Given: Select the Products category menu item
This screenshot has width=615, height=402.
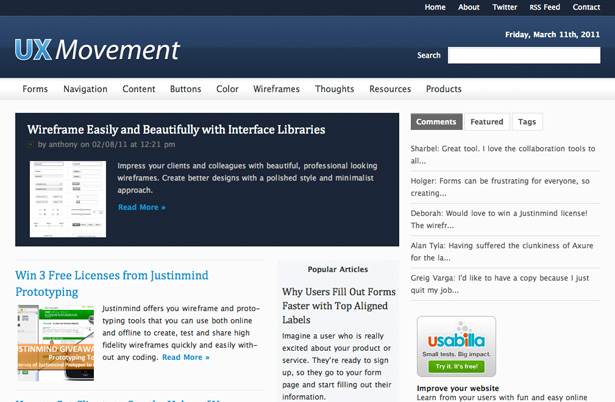Looking at the screenshot, I should (444, 89).
